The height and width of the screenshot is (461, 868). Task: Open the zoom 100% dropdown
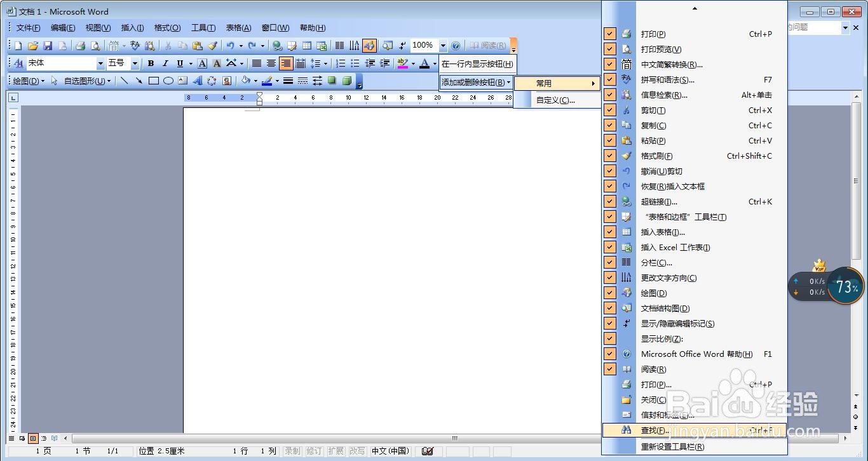(443, 46)
